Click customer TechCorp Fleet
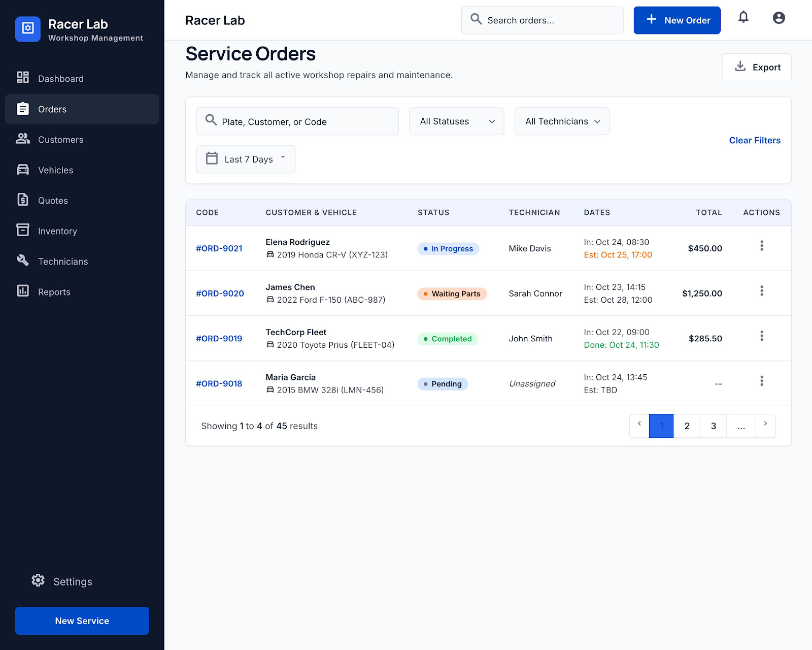Image resolution: width=812 pixels, height=650 pixels. (x=296, y=332)
